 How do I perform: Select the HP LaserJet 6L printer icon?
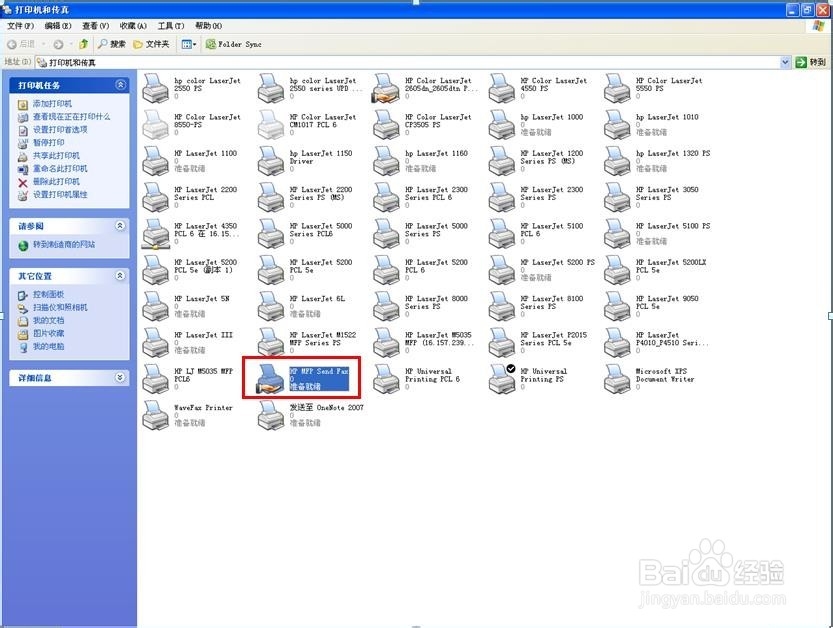pyautogui.click(x=271, y=307)
